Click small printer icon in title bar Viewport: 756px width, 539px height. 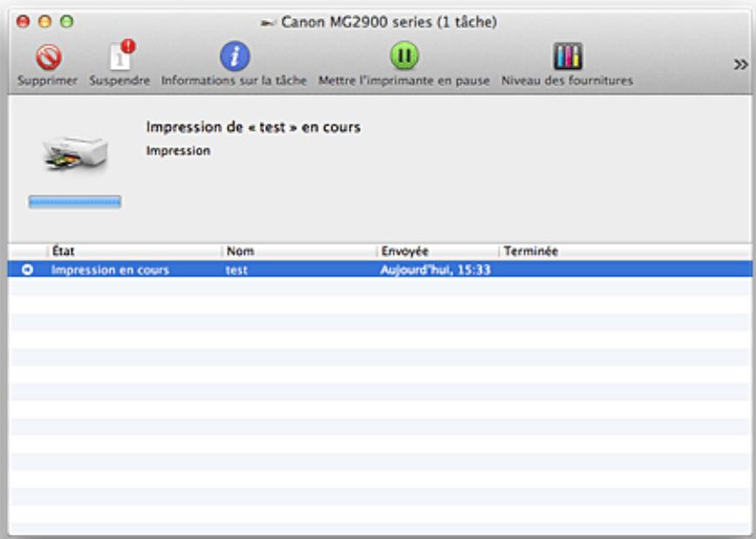point(268,22)
